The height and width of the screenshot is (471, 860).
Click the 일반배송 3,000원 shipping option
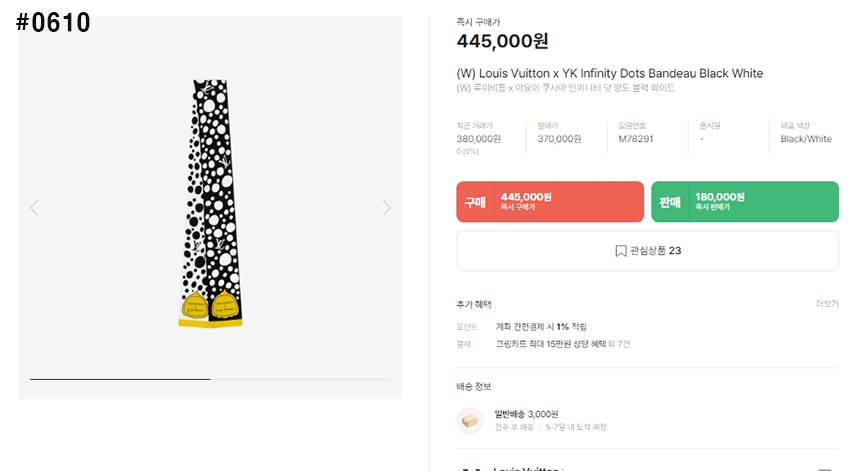(526, 413)
